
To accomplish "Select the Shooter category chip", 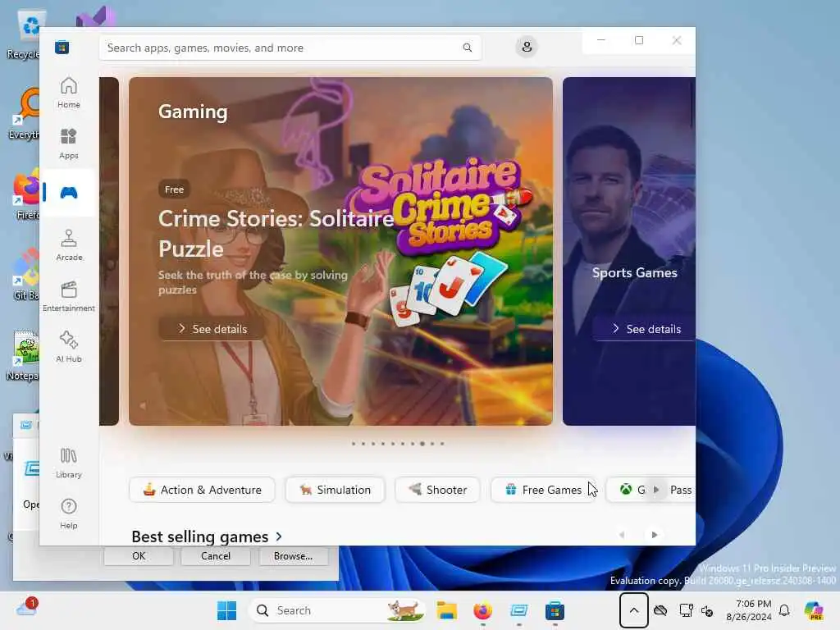I will (437, 490).
